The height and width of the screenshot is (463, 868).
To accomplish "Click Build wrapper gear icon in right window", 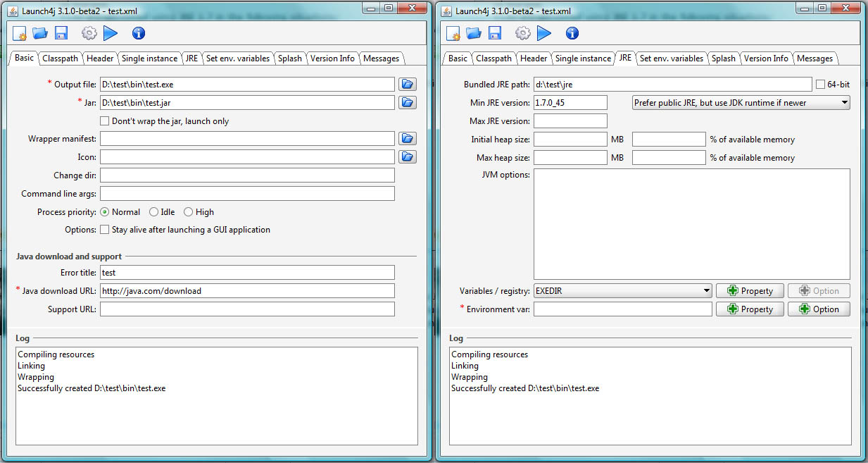I will coord(522,33).
